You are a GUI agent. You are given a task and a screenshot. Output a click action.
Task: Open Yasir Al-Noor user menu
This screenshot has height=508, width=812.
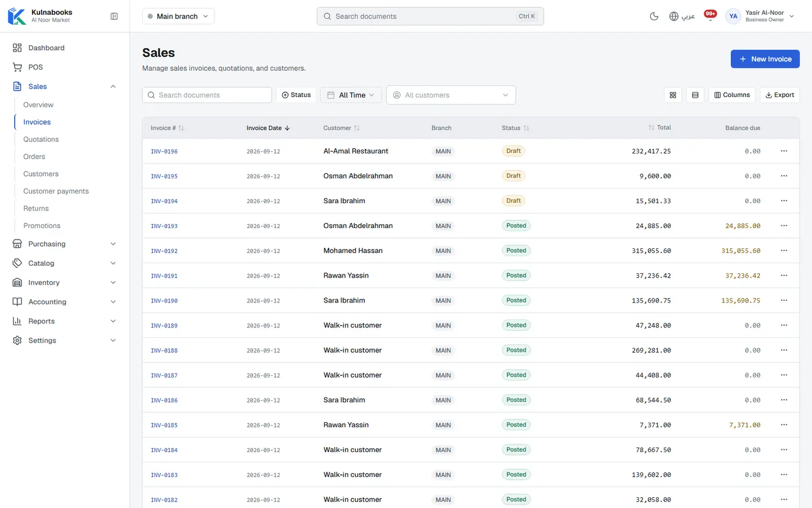coord(760,16)
